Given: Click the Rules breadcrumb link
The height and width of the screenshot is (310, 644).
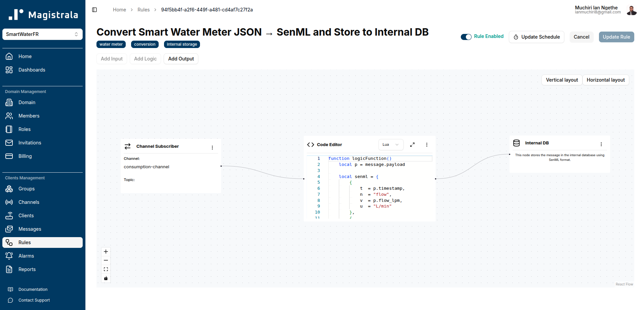Looking at the screenshot, I should (x=144, y=10).
